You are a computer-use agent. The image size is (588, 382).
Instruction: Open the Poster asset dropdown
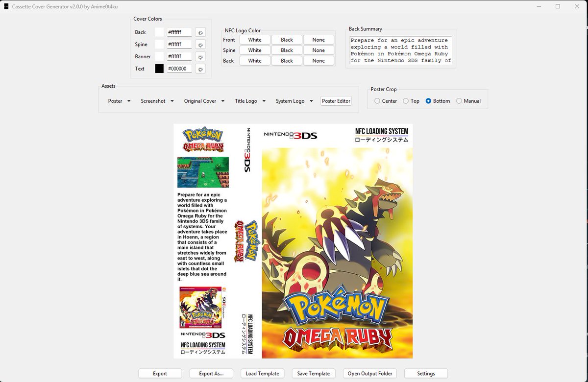coord(119,101)
